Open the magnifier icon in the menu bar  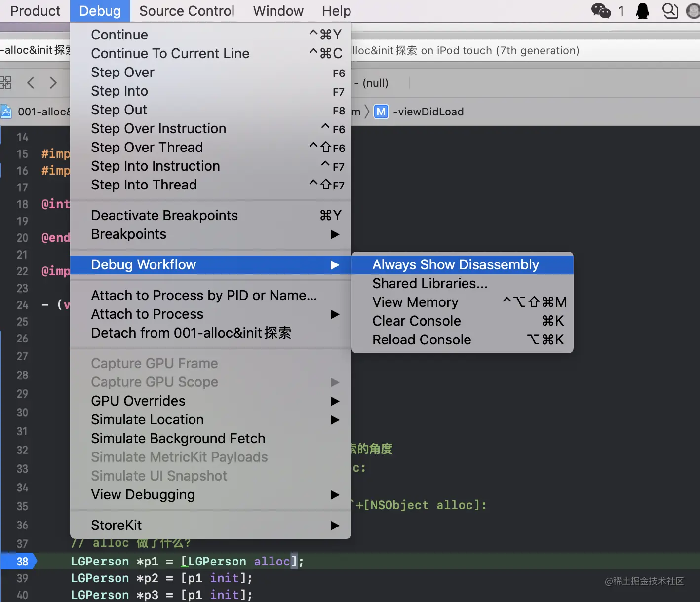point(670,10)
